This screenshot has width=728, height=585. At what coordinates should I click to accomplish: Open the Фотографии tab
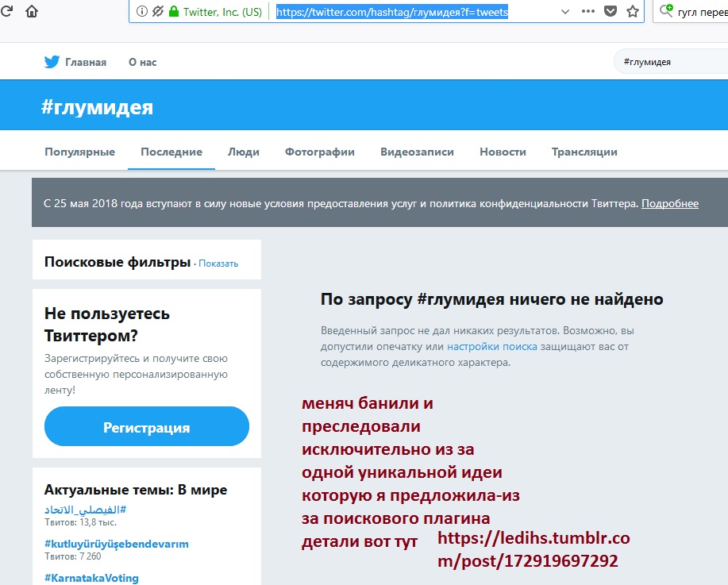pyautogui.click(x=319, y=152)
